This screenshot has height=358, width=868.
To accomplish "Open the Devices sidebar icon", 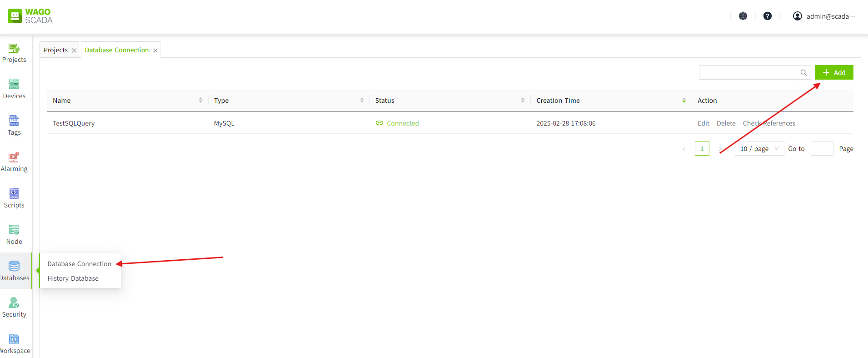I will point(14,84).
